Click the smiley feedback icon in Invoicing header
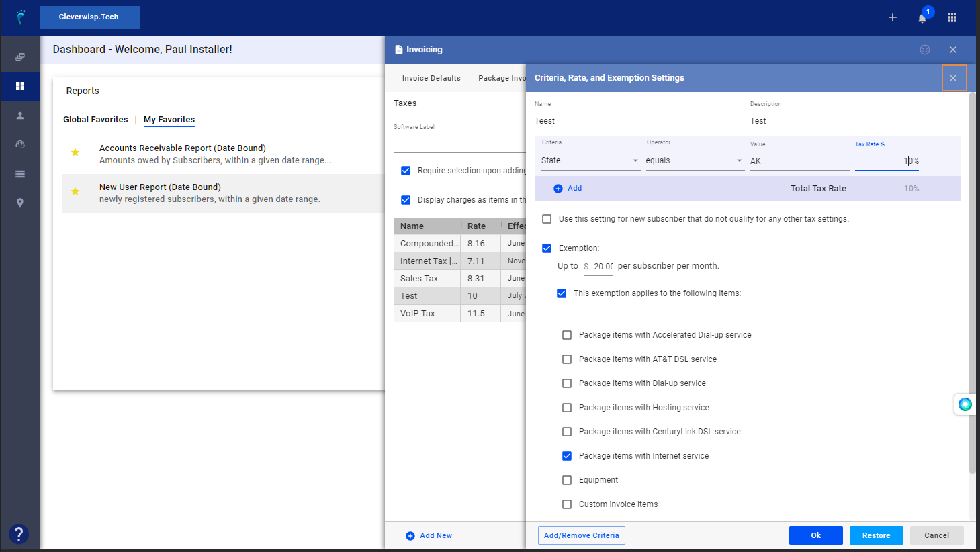This screenshot has height=552, width=980. [x=925, y=50]
